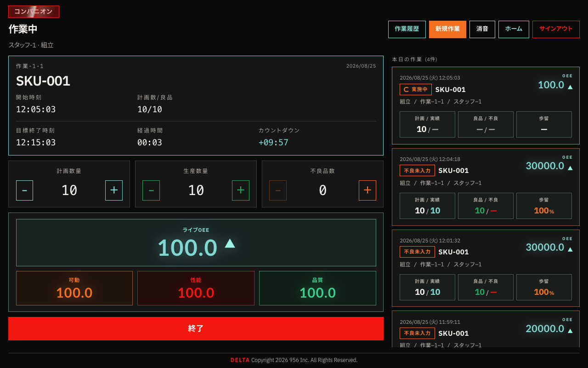Click the 不良品数 value 0

click(323, 190)
